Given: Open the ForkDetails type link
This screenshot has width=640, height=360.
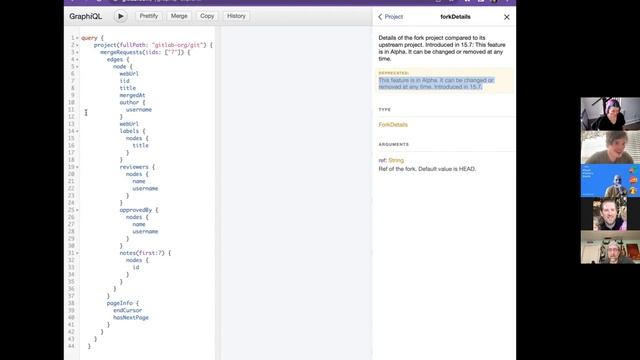Looking at the screenshot, I should click(x=393, y=125).
